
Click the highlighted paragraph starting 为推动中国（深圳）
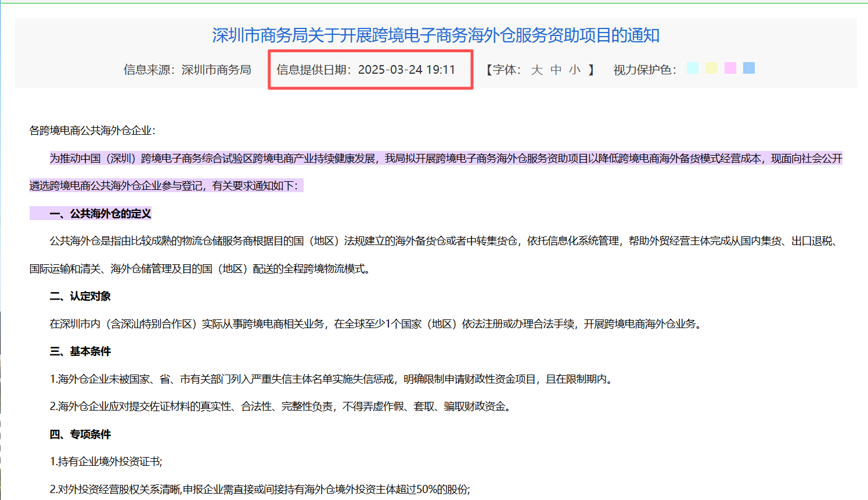pyautogui.click(x=435, y=159)
